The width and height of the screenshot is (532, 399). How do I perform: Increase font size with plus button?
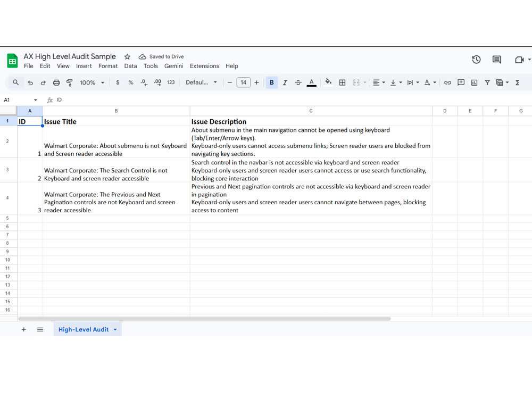256,82
